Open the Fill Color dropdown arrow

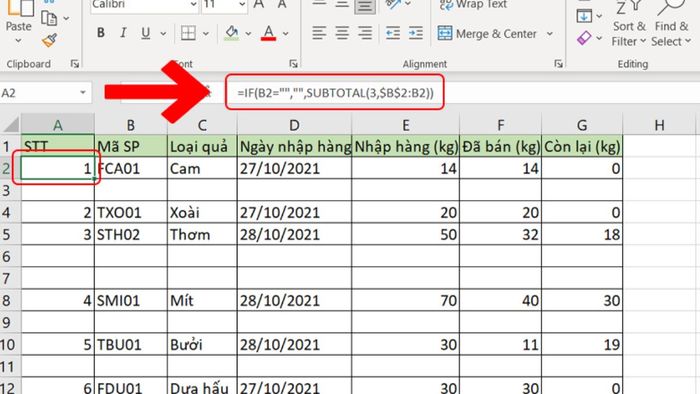(x=248, y=33)
